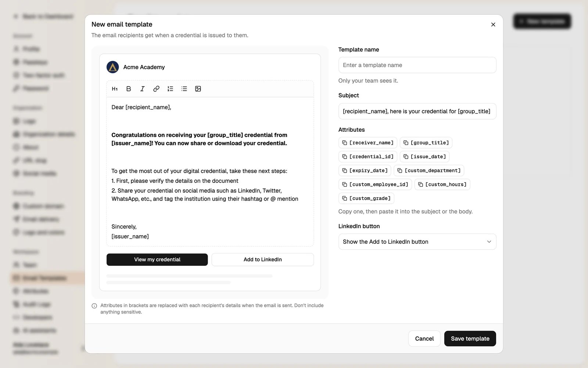588x368 pixels.
Task: Insert an image into the email
Action: 198,89
